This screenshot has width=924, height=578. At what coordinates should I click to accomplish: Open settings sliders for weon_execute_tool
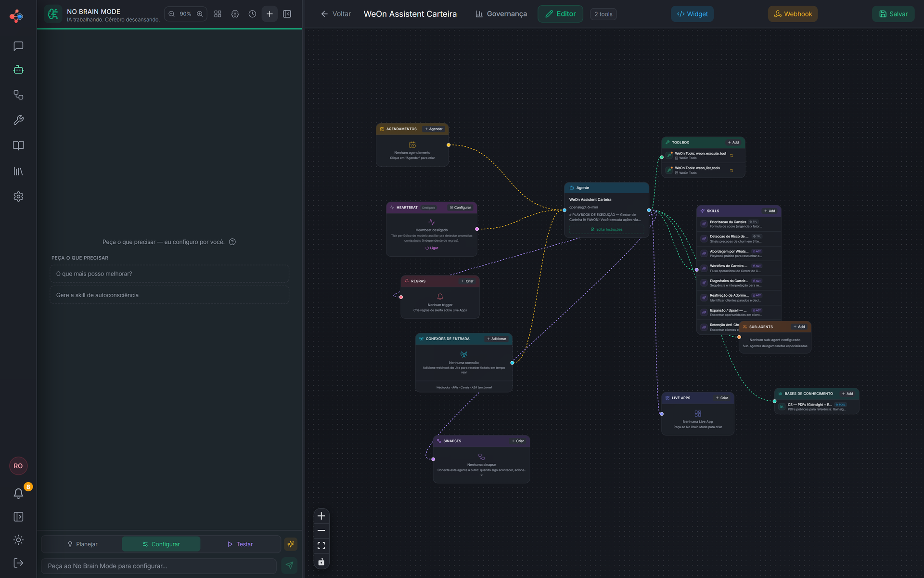pyautogui.click(x=731, y=156)
